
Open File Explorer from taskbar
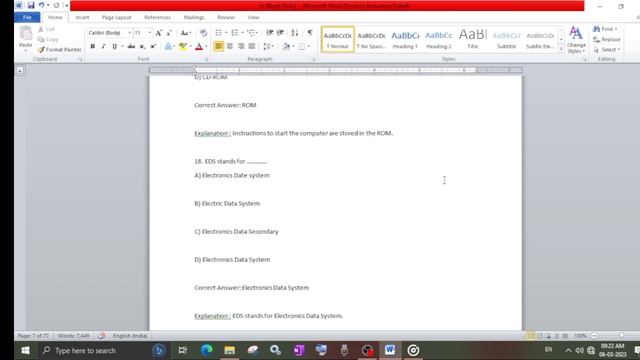tap(229, 350)
